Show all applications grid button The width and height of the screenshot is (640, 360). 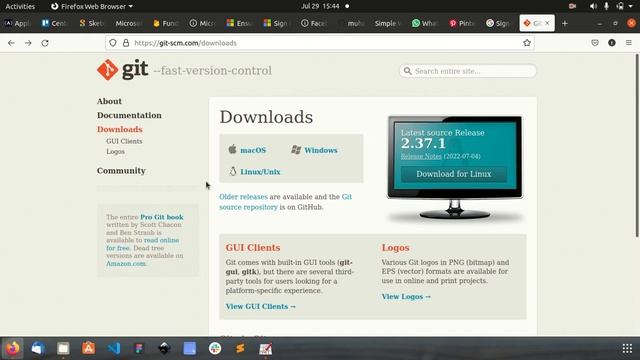(x=627, y=348)
